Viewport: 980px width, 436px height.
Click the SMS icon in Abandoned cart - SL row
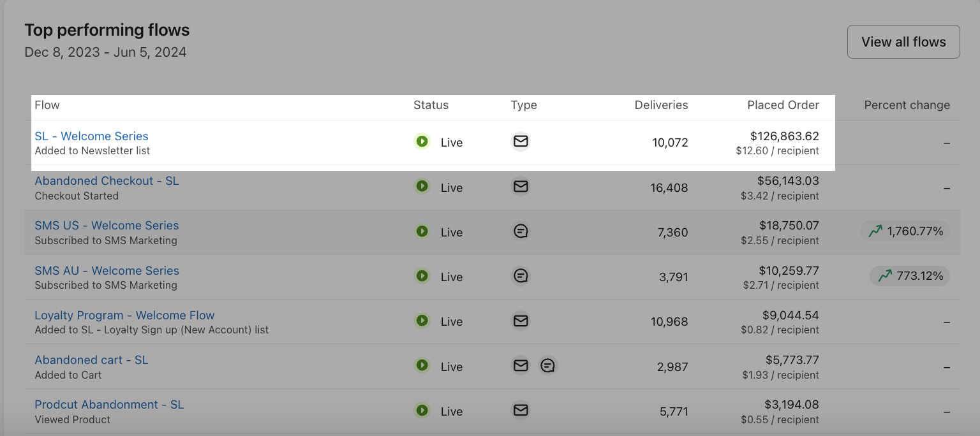point(547,366)
